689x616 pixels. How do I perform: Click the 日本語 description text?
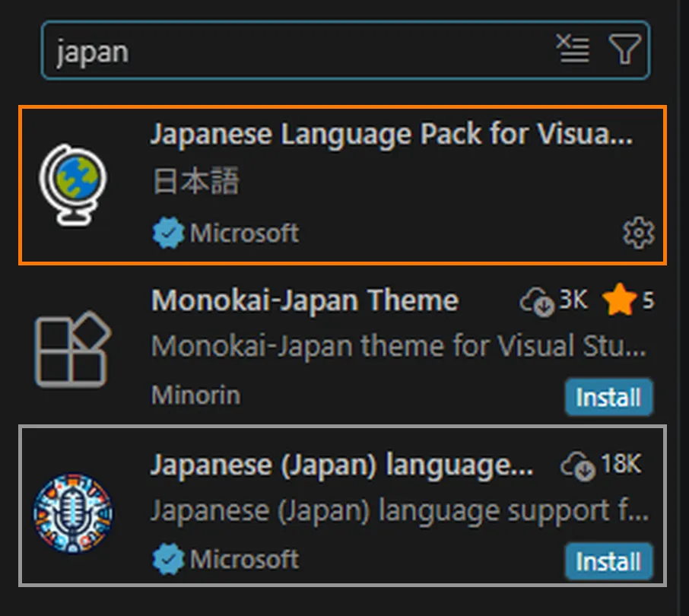click(196, 180)
